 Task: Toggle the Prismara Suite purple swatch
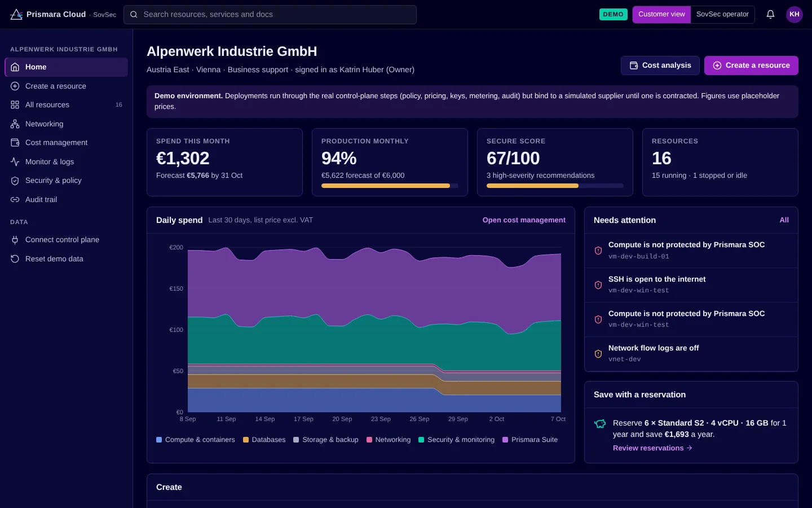pos(505,440)
